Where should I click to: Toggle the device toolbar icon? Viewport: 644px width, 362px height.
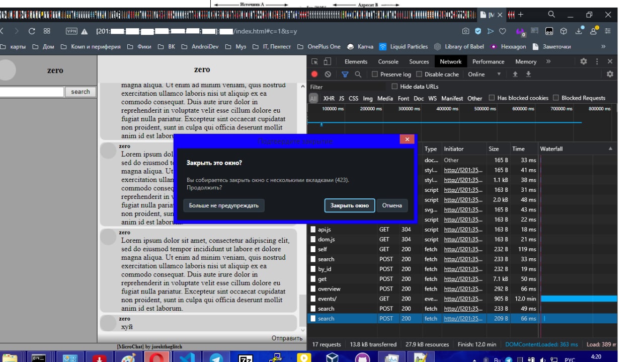coord(327,61)
